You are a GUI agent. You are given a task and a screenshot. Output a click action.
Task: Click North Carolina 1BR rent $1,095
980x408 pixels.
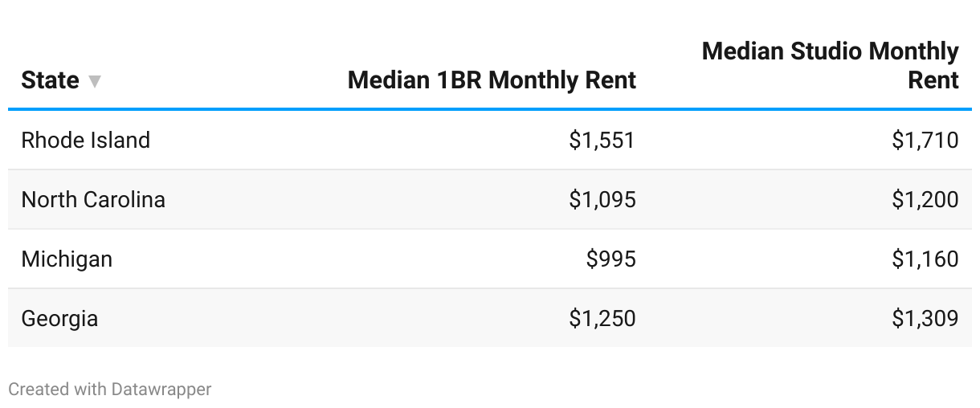602,199
